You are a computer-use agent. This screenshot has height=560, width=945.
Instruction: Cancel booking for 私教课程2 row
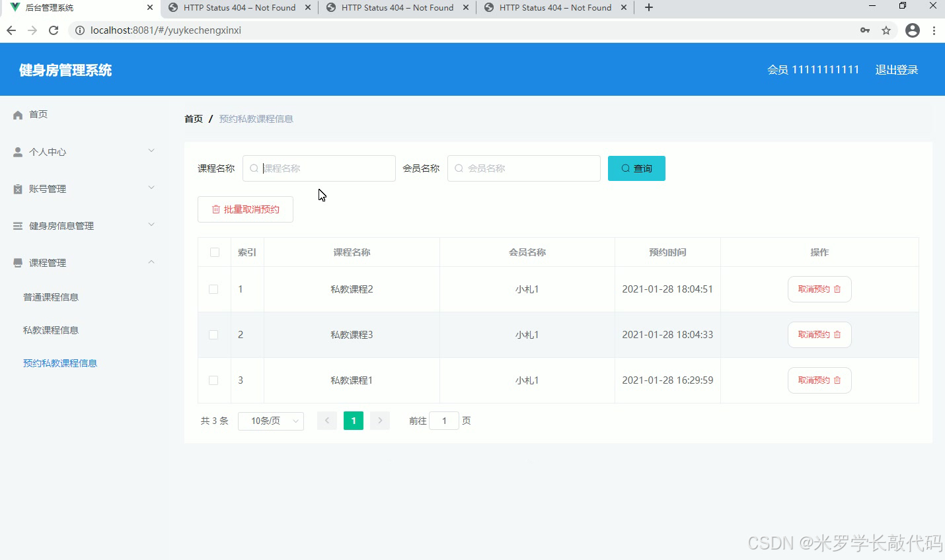pyautogui.click(x=819, y=289)
